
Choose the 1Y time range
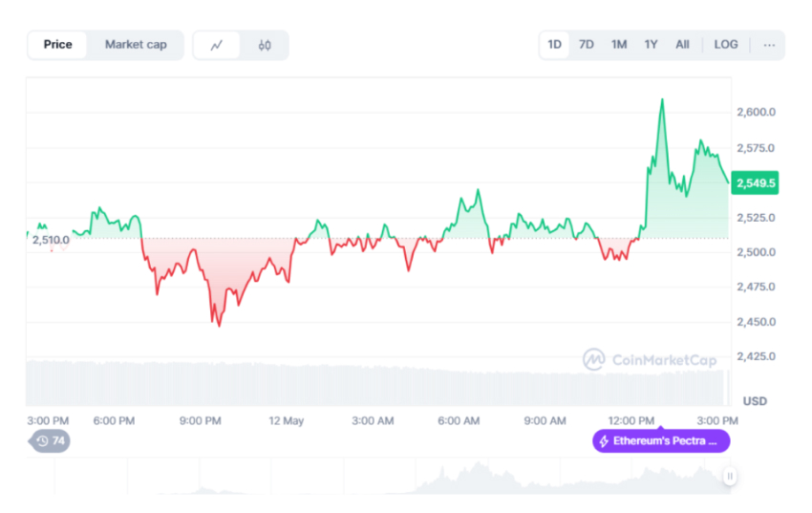(651, 45)
